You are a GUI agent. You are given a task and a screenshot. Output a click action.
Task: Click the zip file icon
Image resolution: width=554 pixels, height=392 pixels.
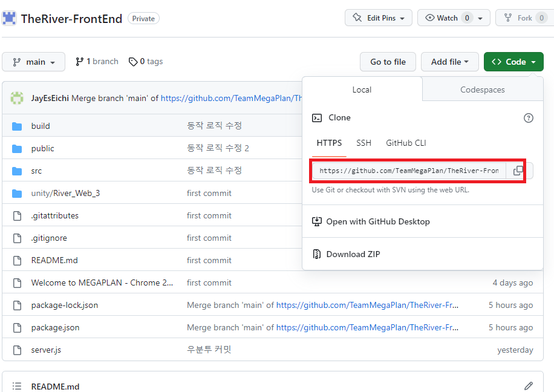pos(316,254)
